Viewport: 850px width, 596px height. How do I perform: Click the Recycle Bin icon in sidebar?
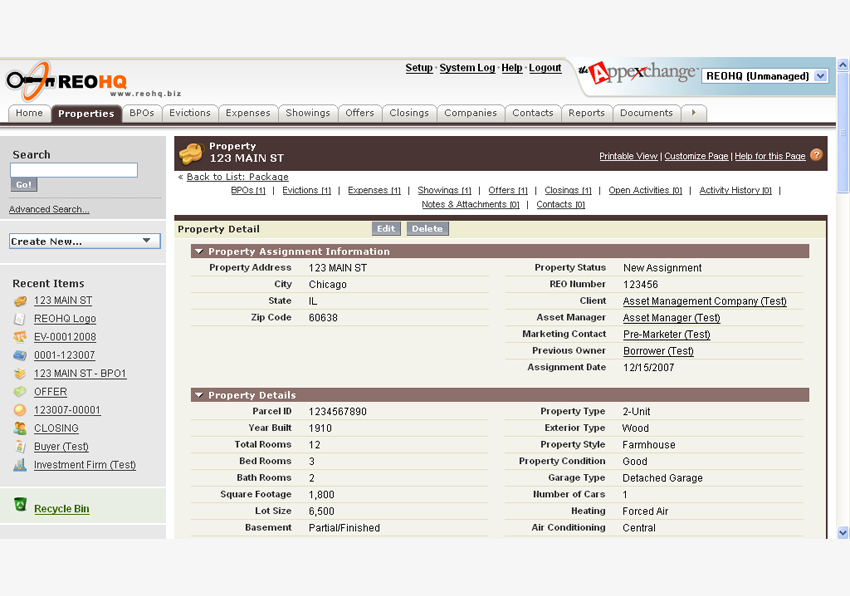coord(20,506)
